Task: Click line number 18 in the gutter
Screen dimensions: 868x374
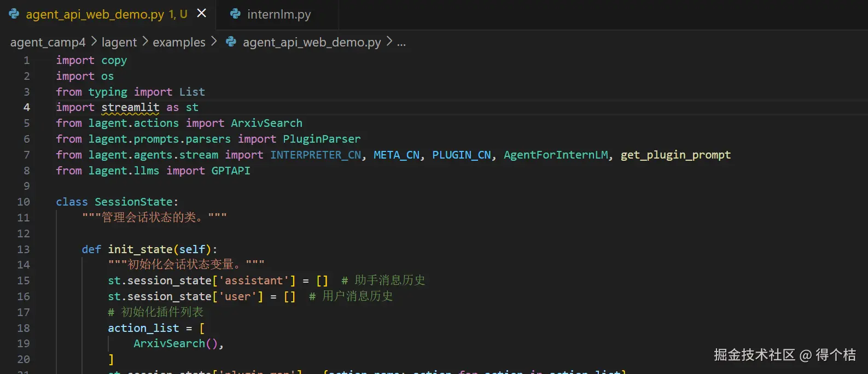Action: pyautogui.click(x=24, y=328)
